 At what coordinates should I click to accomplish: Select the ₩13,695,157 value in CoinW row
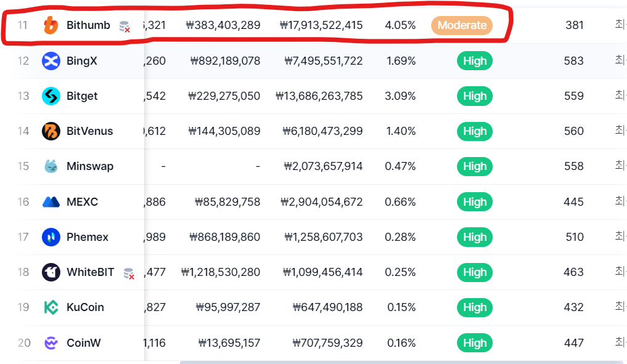[230, 343]
